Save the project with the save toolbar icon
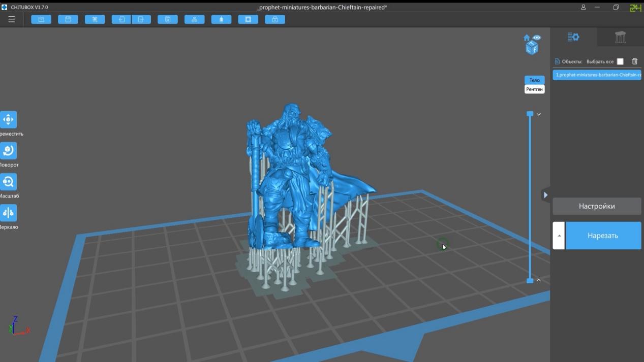Image resolution: width=644 pixels, height=362 pixels. click(68, 19)
